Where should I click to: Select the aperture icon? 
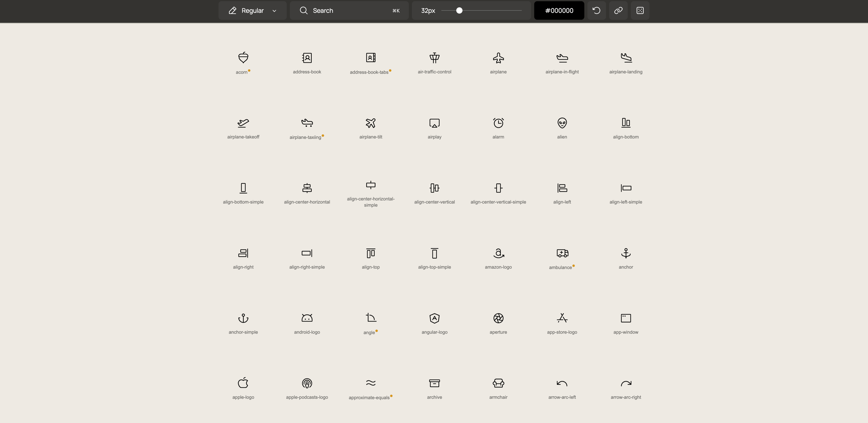pyautogui.click(x=498, y=318)
